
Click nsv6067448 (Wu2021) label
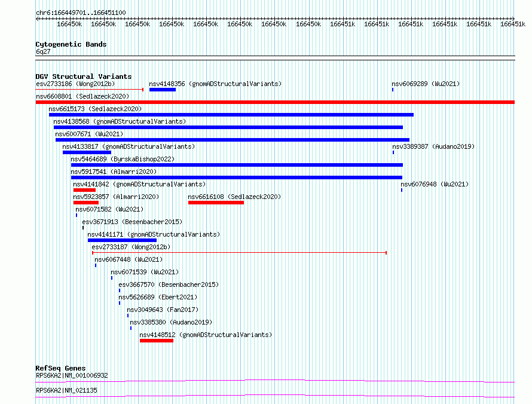pos(129,259)
